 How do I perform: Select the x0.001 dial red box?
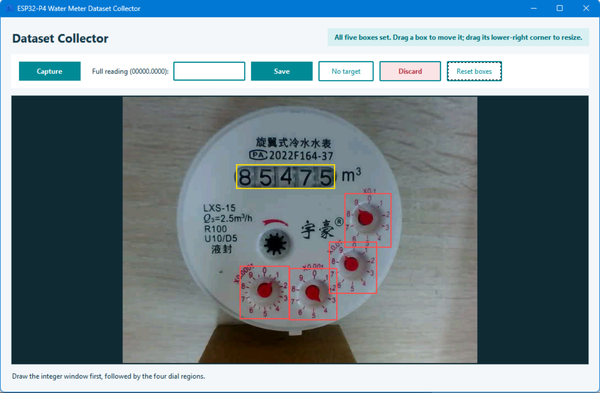(x=313, y=294)
